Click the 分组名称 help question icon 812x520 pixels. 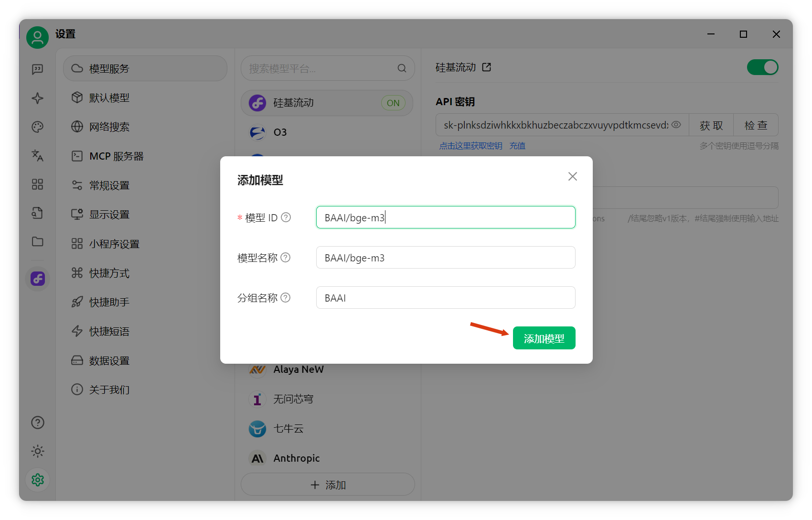coord(286,298)
